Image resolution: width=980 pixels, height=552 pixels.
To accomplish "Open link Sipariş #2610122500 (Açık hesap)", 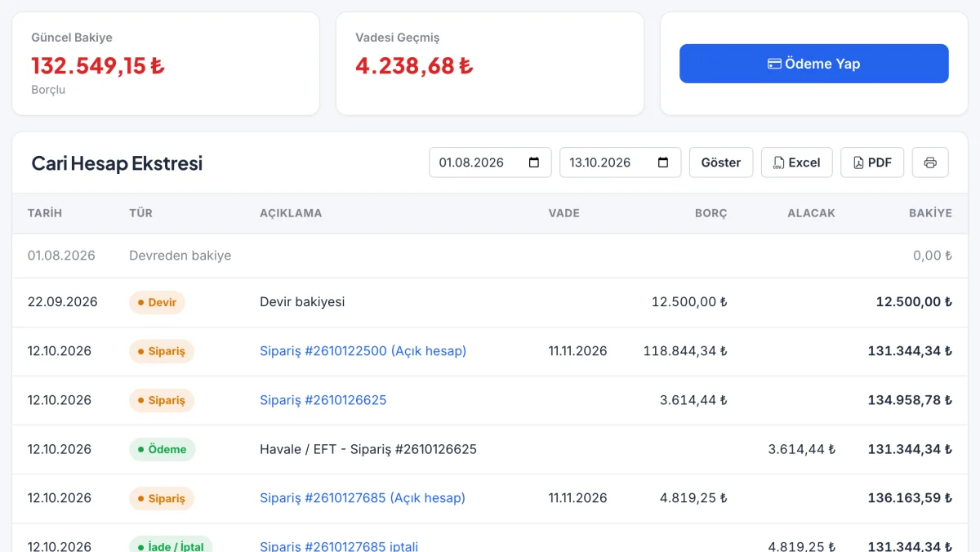I will point(363,351).
